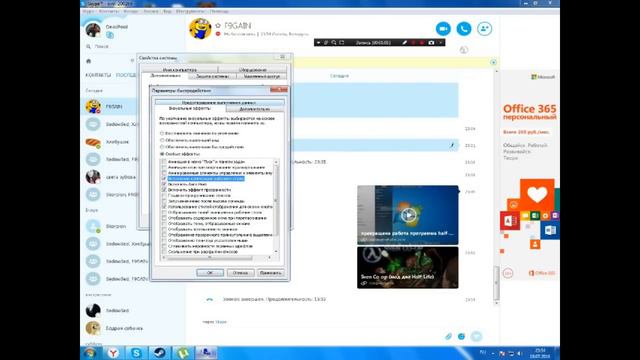Open 'Дополнительно' tab in performance dialog
The height and width of the screenshot is (360, 640).
255,109
